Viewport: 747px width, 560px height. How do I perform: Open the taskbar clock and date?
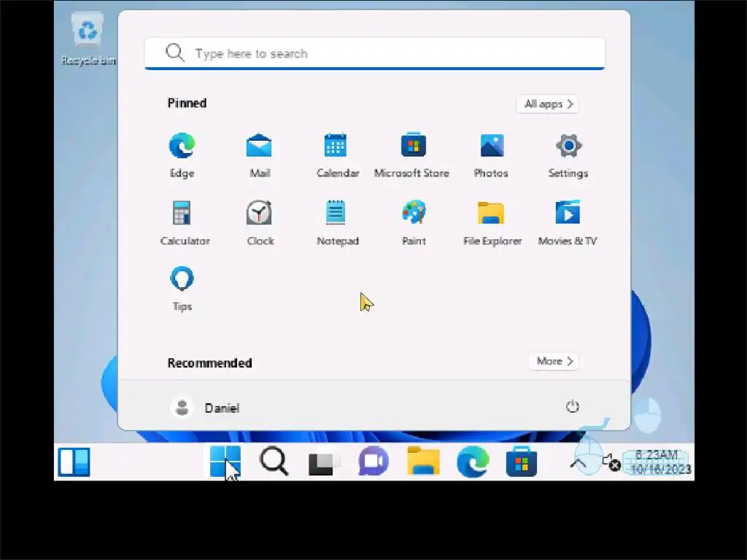click(659, 462)
